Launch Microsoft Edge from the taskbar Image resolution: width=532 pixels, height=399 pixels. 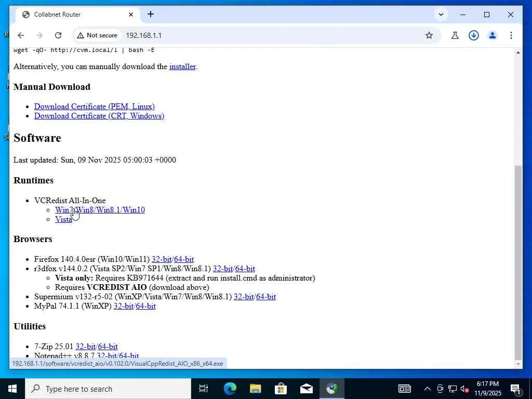230,389
